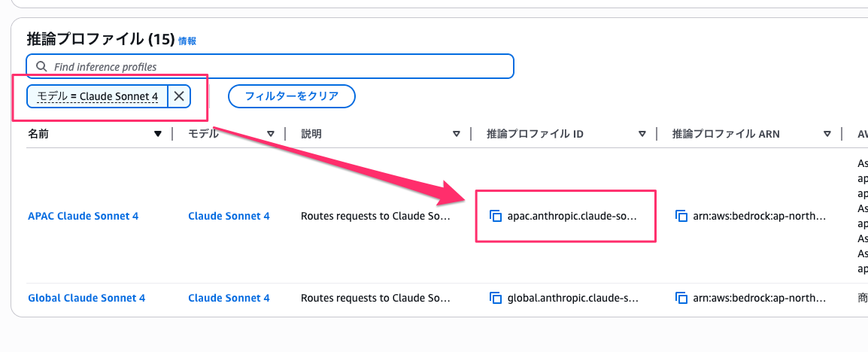The width and height of the screenshot is (868, 352).
Task: Open Claude Sonnet 4 model link in APAC row
Action: 229,216
